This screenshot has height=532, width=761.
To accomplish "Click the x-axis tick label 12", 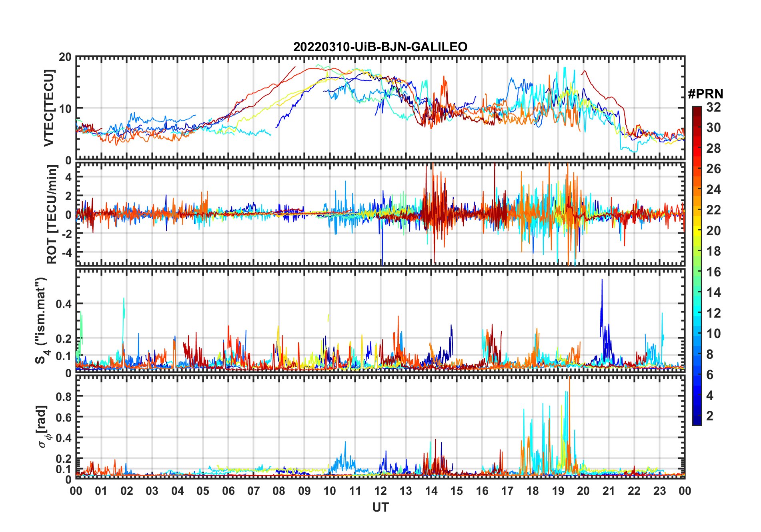I will (380, 491).
